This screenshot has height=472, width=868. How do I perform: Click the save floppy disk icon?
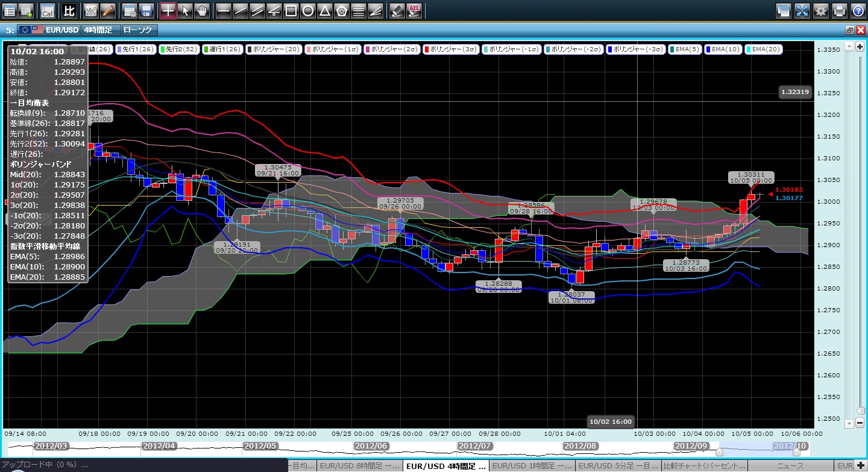point(146,10)
